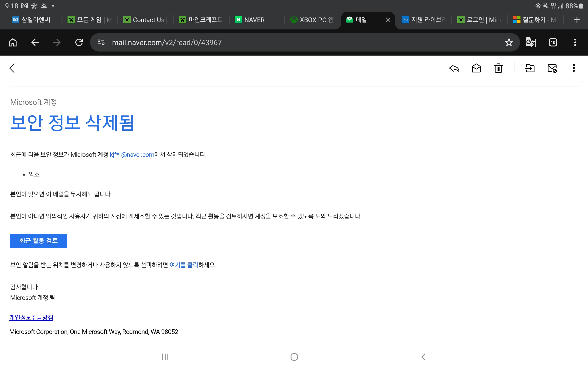
Task: Open mail more options menu
Action: 574,68
